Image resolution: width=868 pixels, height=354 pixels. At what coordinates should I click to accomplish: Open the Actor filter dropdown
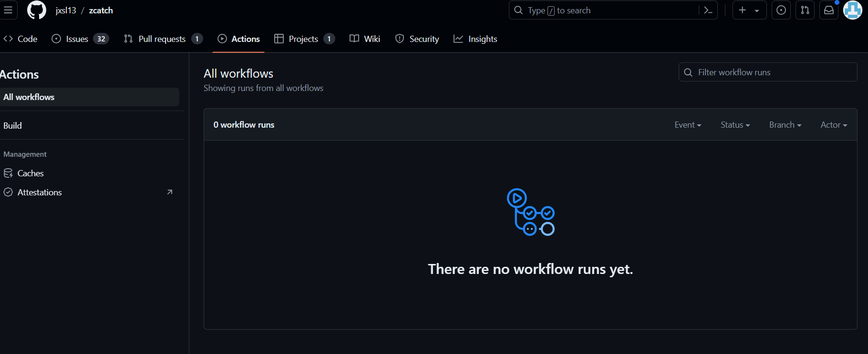pyautogui.click(x=834, y=125)
